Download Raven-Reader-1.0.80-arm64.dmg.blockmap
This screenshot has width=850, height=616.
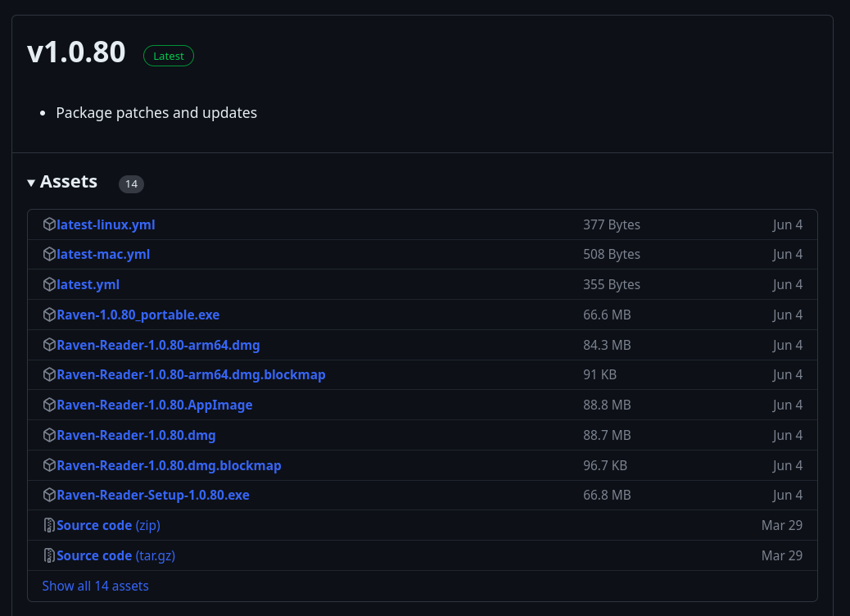click(x=191, y=374)
